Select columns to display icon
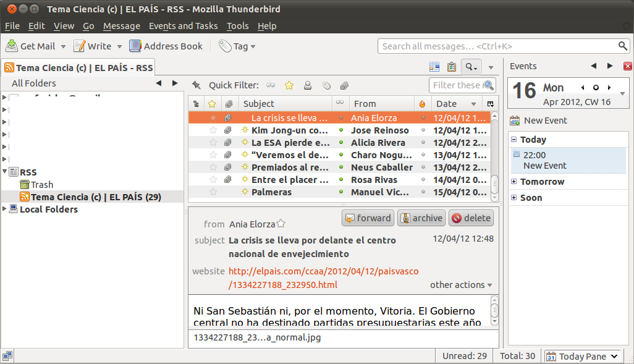 click(x=491, y=104)
